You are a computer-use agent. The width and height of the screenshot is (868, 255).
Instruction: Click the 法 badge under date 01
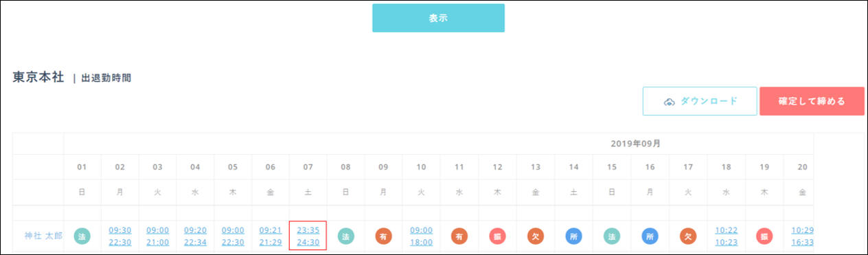pos(82,236)
